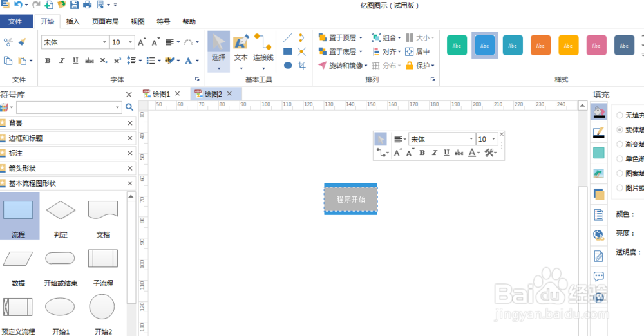
Task: Expand the 置于底层 dropdown
Action: click(361, 51)
